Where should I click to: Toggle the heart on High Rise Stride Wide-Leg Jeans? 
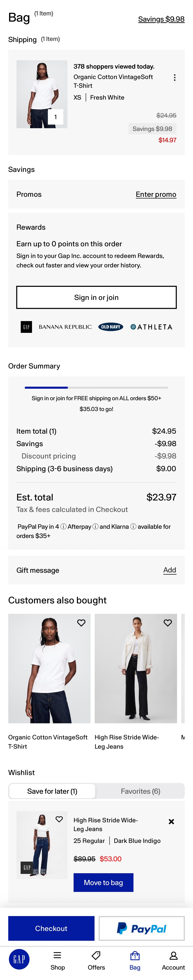point(167,623)
